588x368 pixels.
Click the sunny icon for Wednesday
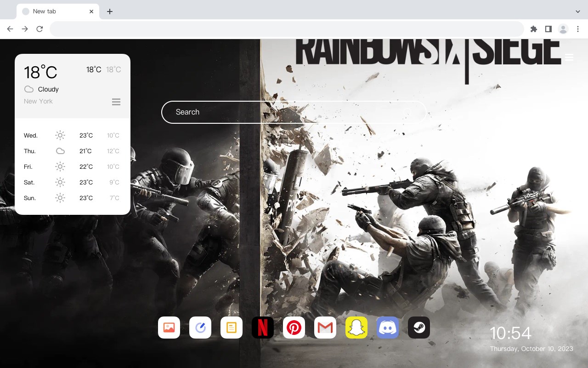(x=60, y=135)
